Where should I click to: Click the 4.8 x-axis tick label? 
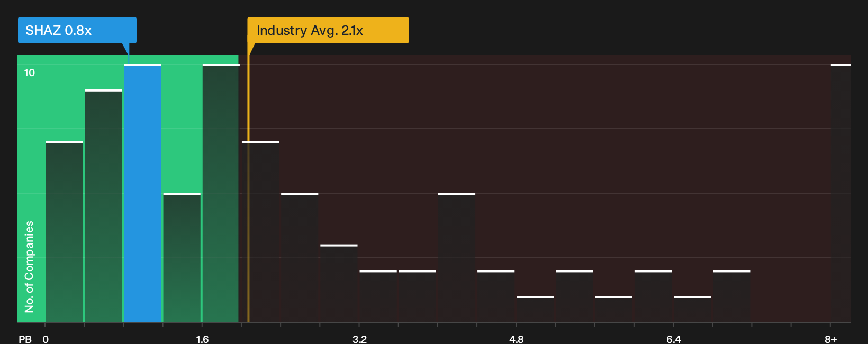516,339
